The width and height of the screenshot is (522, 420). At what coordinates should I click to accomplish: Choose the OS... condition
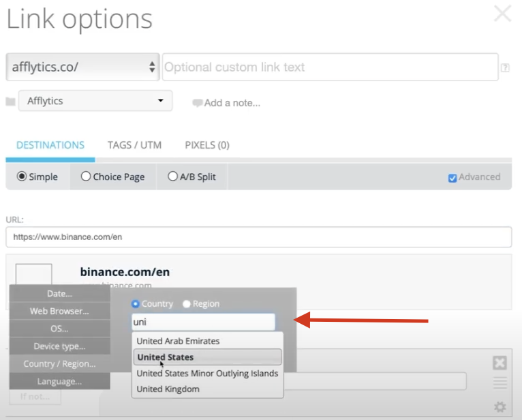(x=59, y=329)
